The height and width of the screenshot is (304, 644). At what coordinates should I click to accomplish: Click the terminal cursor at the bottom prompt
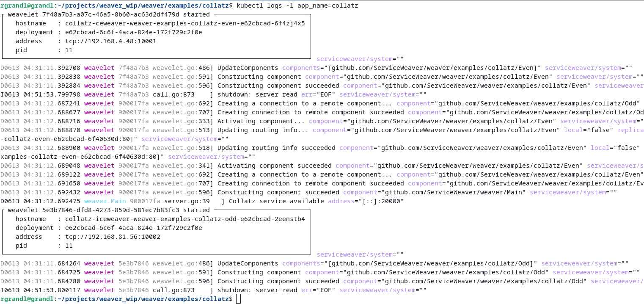point(239,299)
